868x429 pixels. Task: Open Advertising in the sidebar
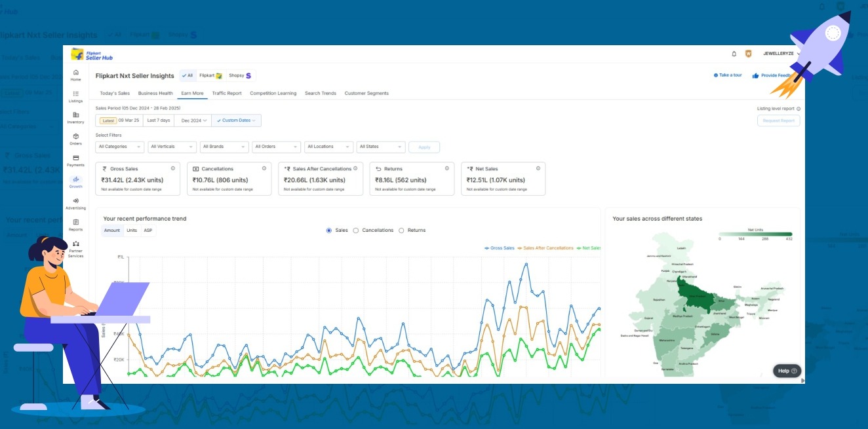pos(75,204)
